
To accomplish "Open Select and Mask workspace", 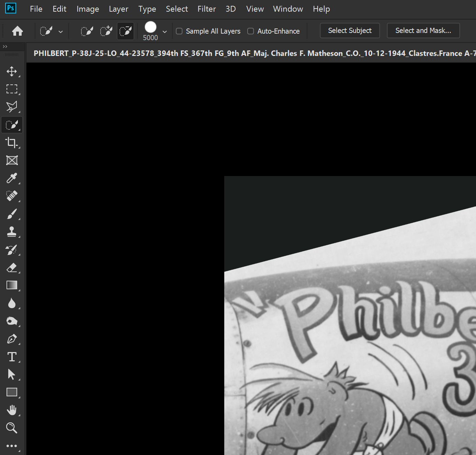I will tap(423, 31).
